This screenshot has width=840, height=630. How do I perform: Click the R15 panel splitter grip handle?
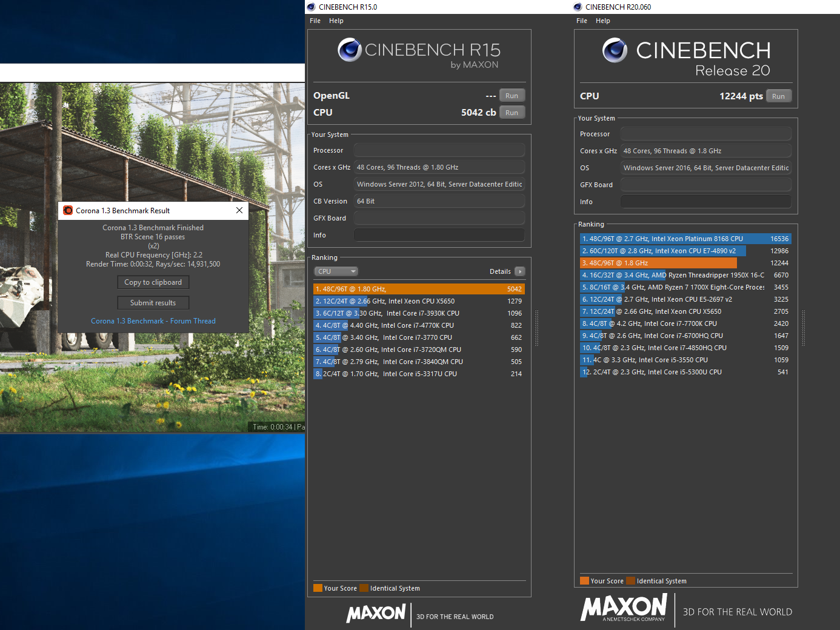click(536, 328)
